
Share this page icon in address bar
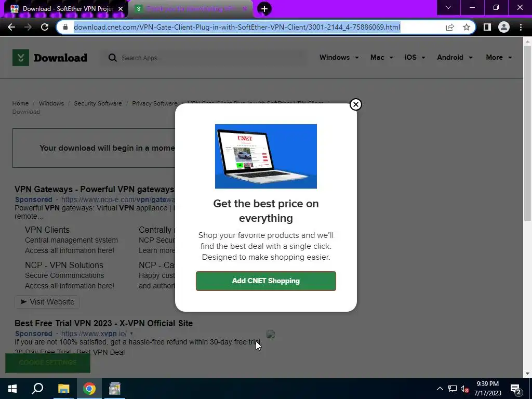click(x=450, y=27)
